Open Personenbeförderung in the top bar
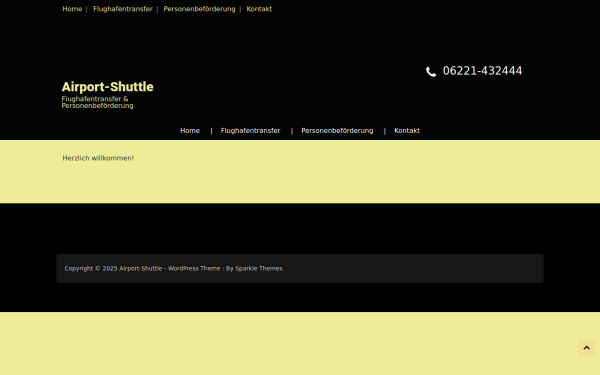 click(x=199, y=9)
